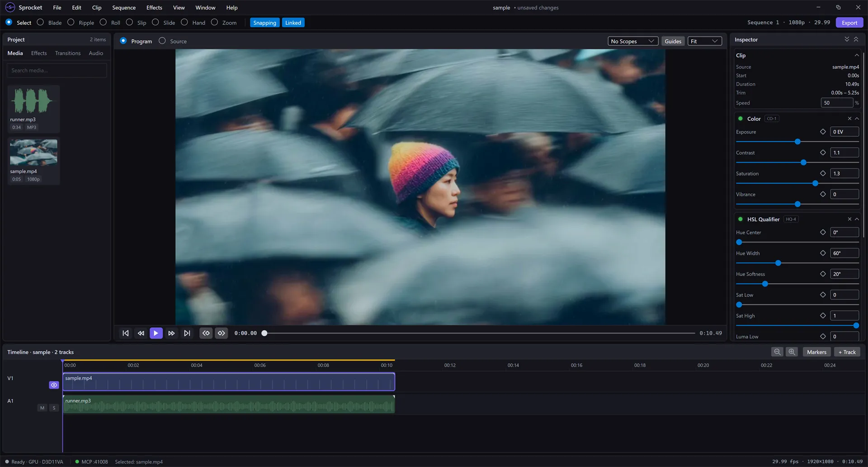Open the Clip menu

(97, 8)
